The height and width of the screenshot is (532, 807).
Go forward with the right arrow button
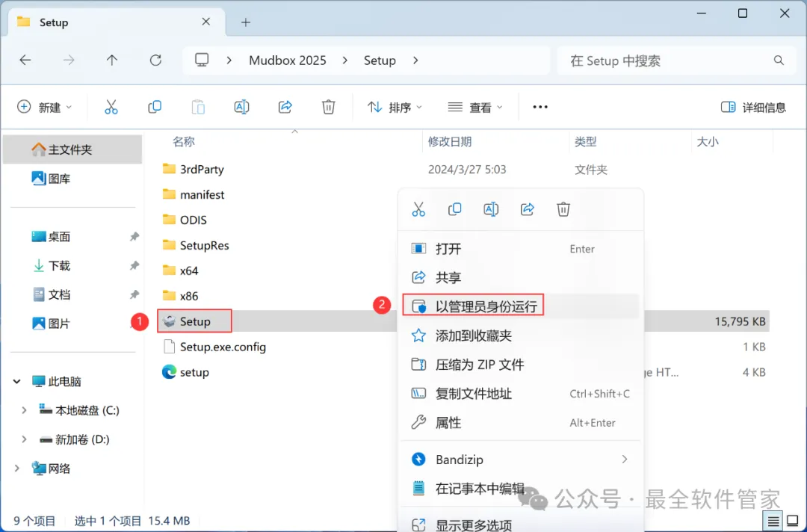pos(69,61)
